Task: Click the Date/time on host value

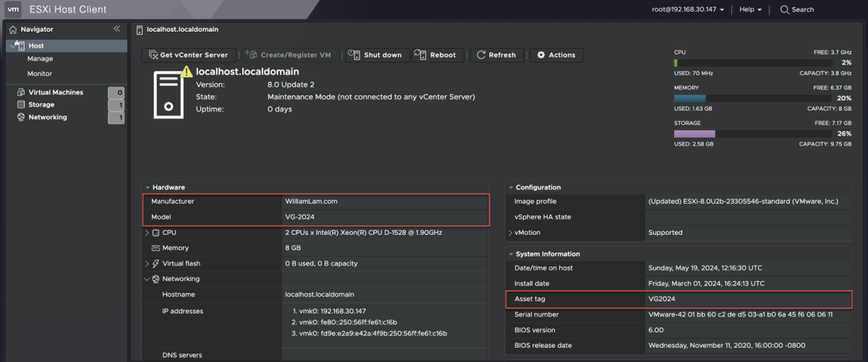Action: 704,267
